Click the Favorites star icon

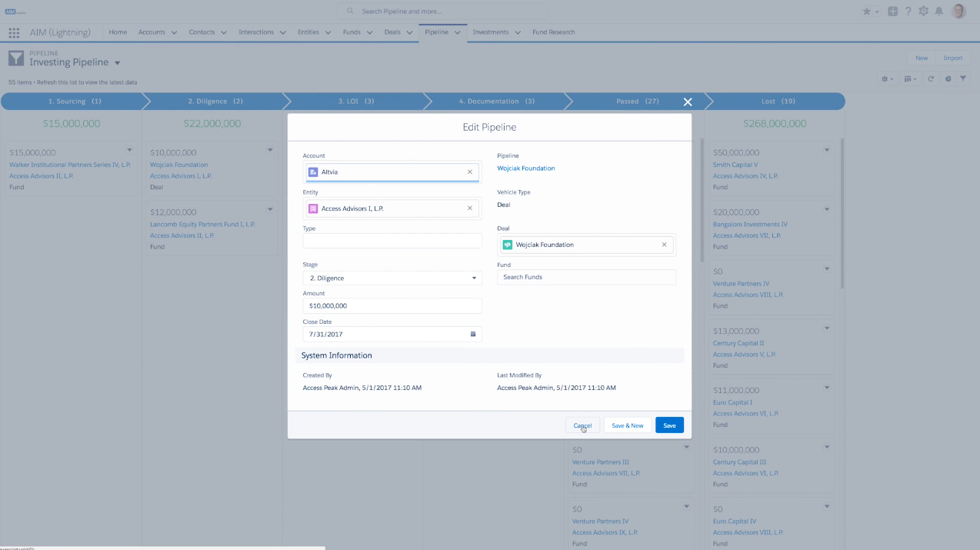(x=867, y=12)
